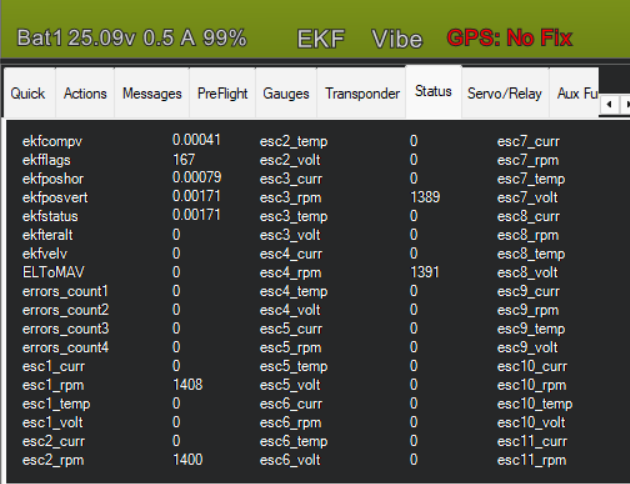Open the PreFlight tab
This screenshot has height=484, width=630.
pyautogui.click(x=222, y=93)
